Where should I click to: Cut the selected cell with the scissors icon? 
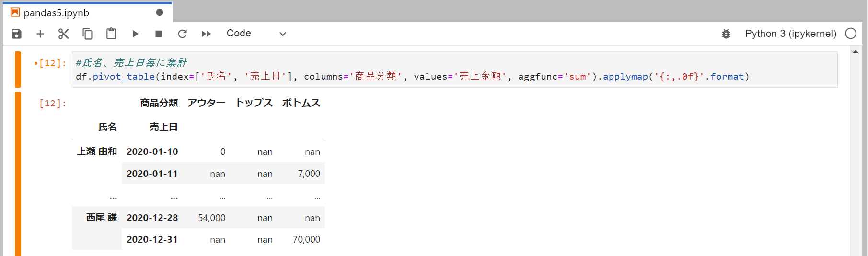click(64, 34)
